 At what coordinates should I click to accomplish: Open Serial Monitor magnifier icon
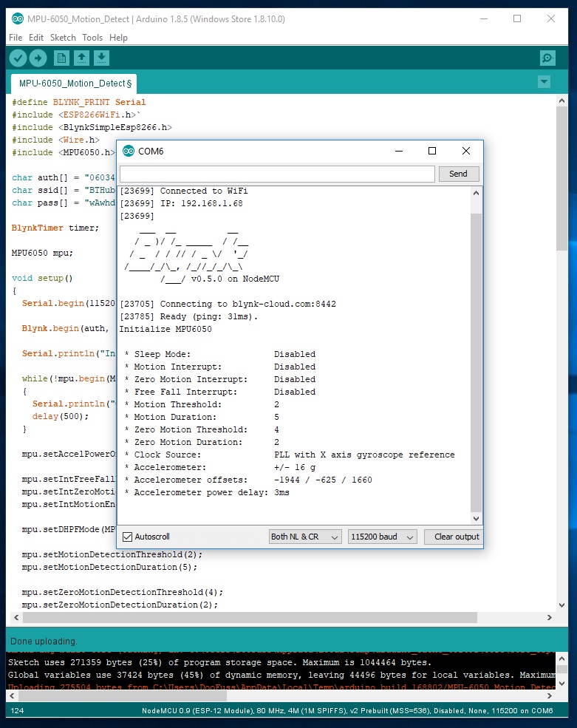click(x=547, y=58)
